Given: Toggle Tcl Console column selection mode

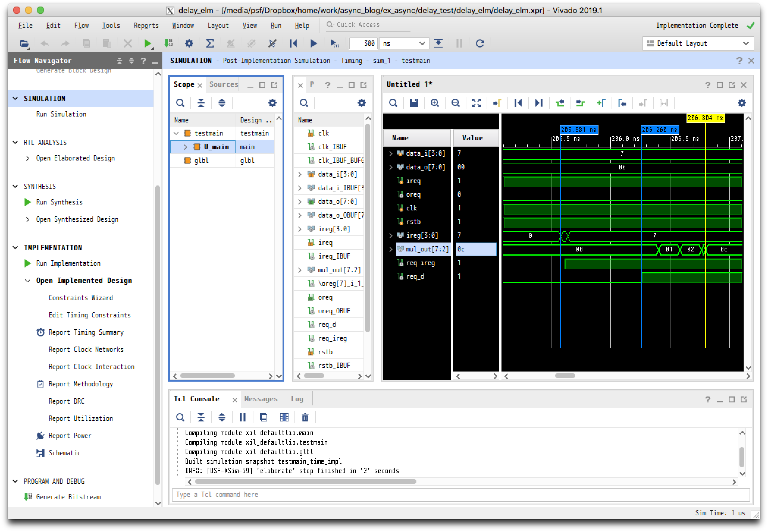Looking at the screenshot, I should (284, 417).
